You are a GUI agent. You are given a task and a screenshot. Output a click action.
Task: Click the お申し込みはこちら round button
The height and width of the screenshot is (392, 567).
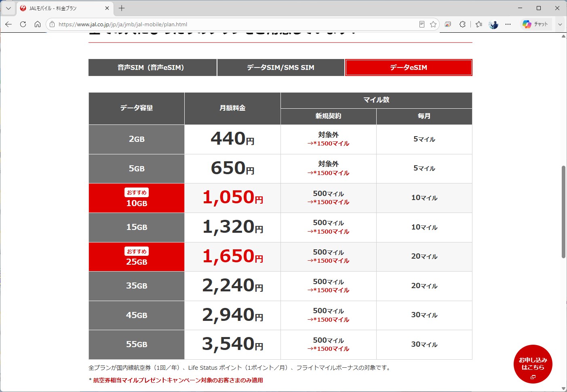point(533,364)
